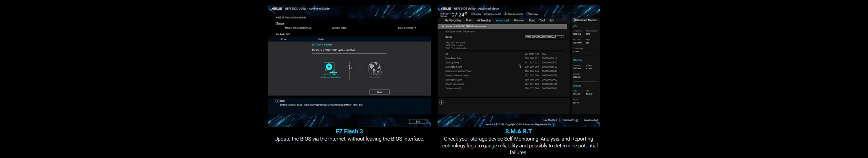The image size is (868, 158).
Task: Click the S.M.A.R.T caption heading
Action: (519, 131)
